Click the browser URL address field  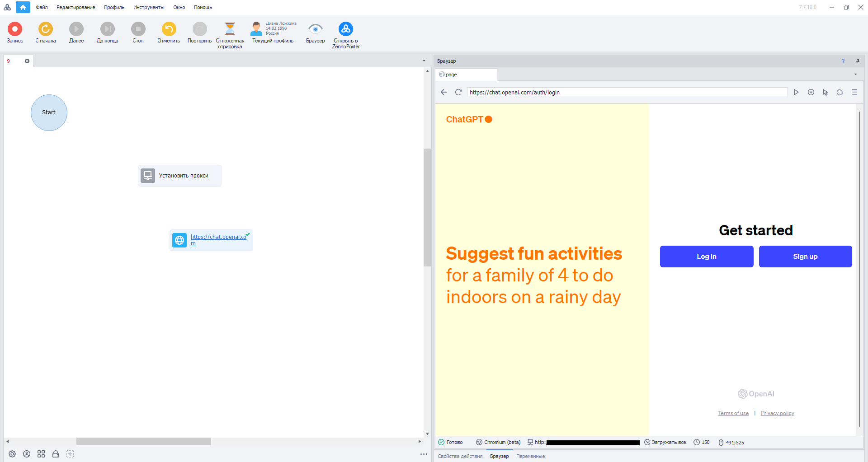tap(627, 92)
